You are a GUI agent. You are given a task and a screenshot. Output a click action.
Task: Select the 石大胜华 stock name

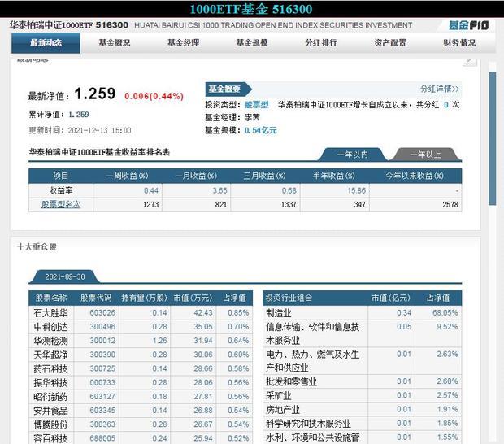[50, 313]
